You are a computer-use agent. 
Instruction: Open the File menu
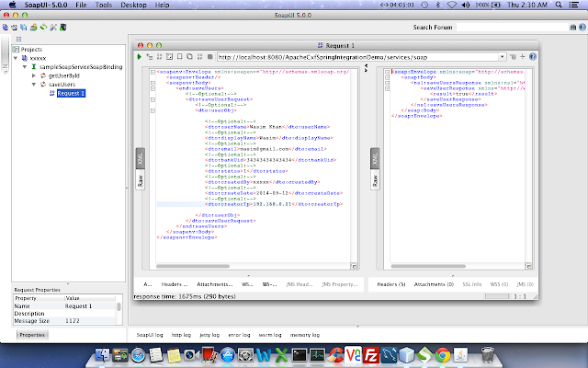point(81,5)
